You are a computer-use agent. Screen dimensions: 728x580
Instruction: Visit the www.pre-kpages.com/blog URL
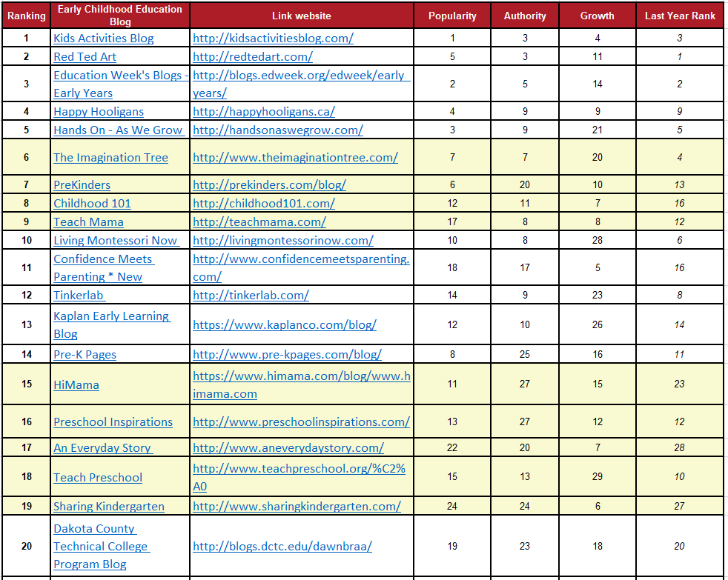(287, 355)
